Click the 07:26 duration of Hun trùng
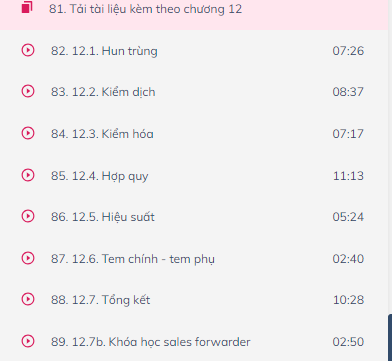The width and height of the screenshot is (392, 361). 348,51
